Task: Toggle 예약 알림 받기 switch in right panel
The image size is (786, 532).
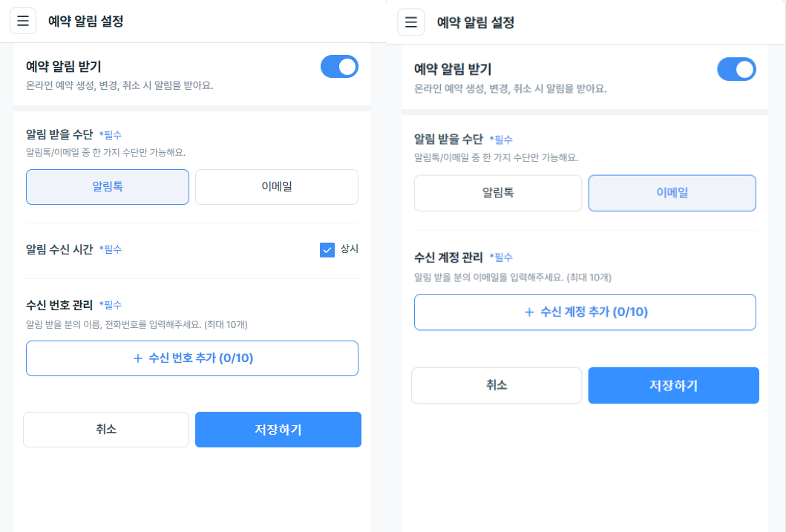Action: click(x=736, y=70)
